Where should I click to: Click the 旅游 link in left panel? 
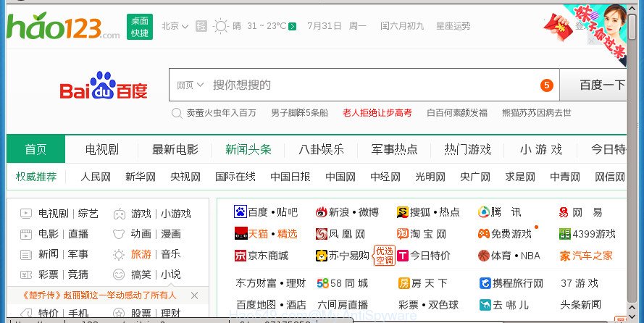141,254
